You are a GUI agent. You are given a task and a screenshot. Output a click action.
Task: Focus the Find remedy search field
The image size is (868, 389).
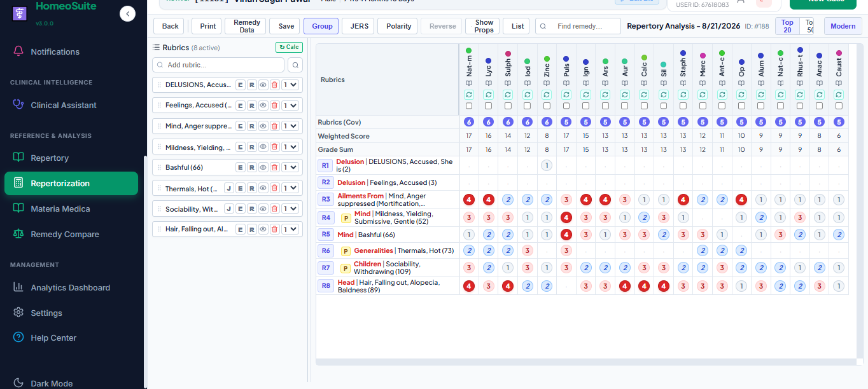click(578, 26)
